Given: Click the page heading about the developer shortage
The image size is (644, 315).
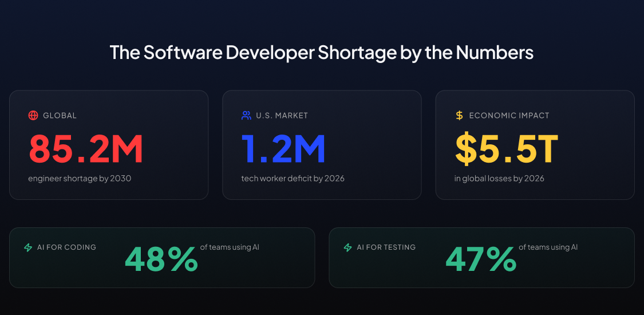Looking at the screenshot, I should [x=322, y=53].
